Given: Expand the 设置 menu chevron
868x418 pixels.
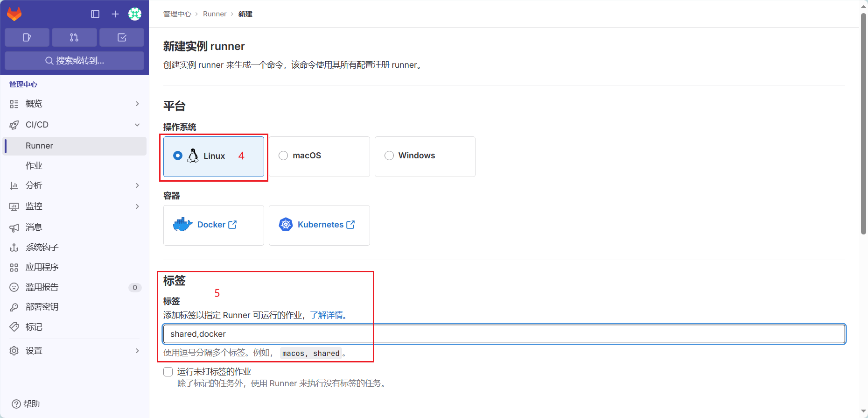Looking at the screenshot, I should (137, 351).
